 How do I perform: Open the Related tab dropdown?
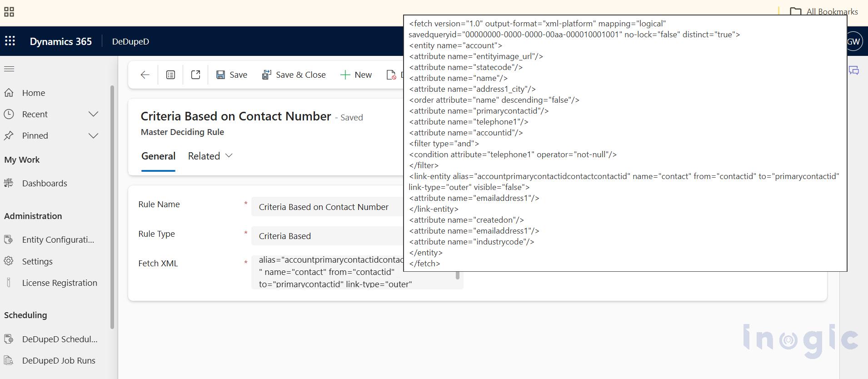[210, 156]
